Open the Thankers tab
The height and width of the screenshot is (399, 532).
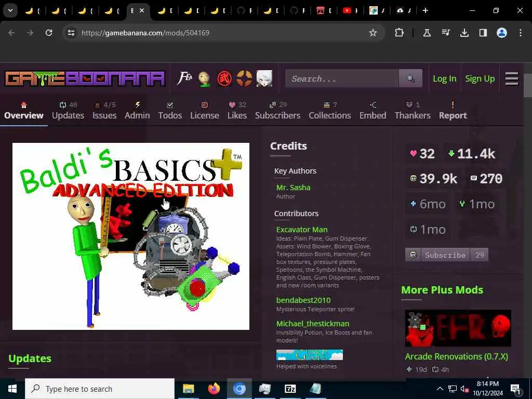413,111
